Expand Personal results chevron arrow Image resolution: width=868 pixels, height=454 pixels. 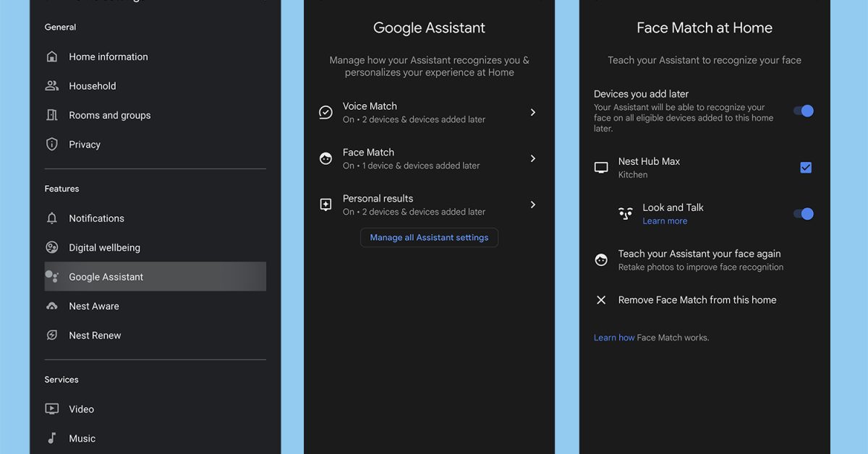tap(533, 205)
